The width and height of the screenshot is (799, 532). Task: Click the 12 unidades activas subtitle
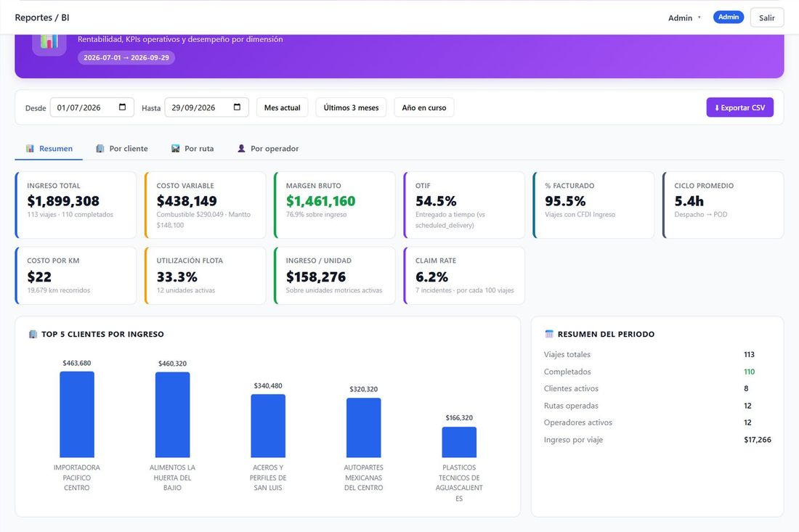(185, 290)
